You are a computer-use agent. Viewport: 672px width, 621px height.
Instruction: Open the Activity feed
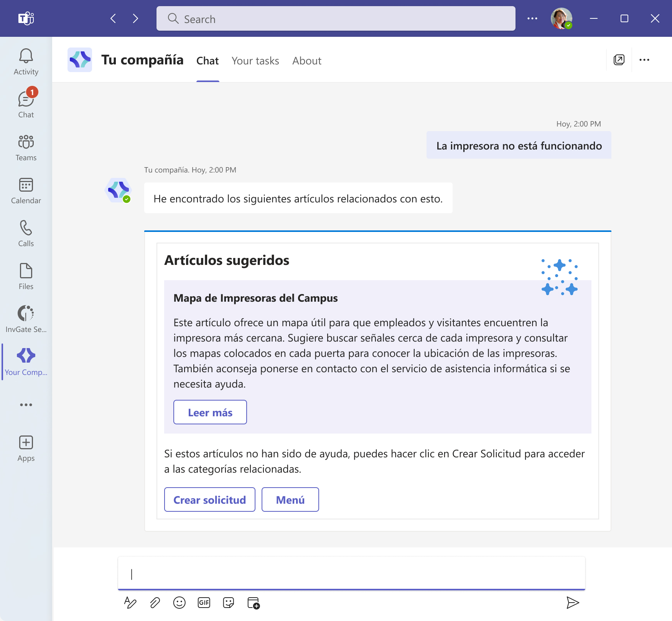coord(25,61)
